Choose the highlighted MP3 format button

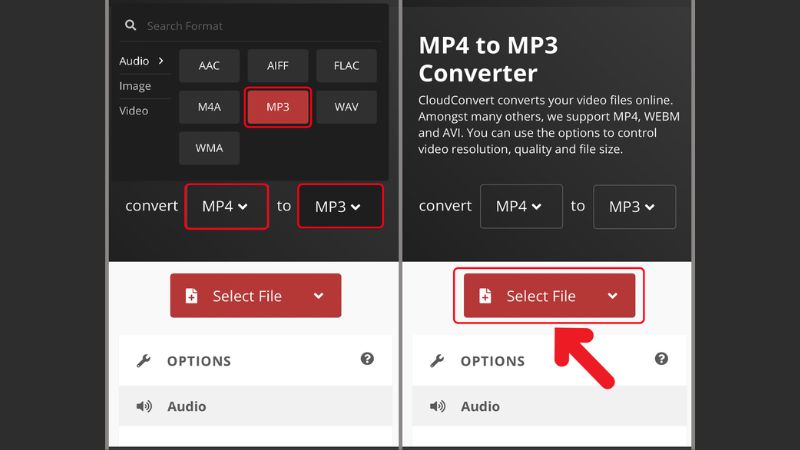coord(278,107)
